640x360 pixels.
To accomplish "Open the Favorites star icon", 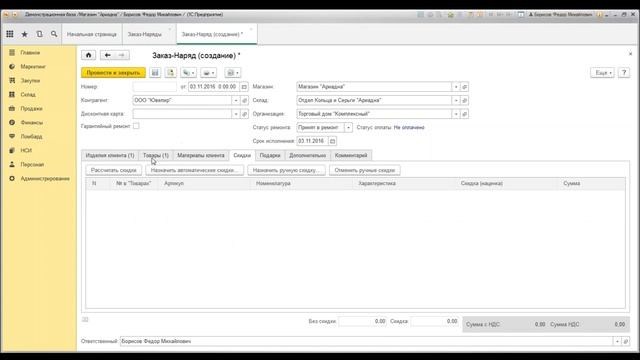I will 24,34.
